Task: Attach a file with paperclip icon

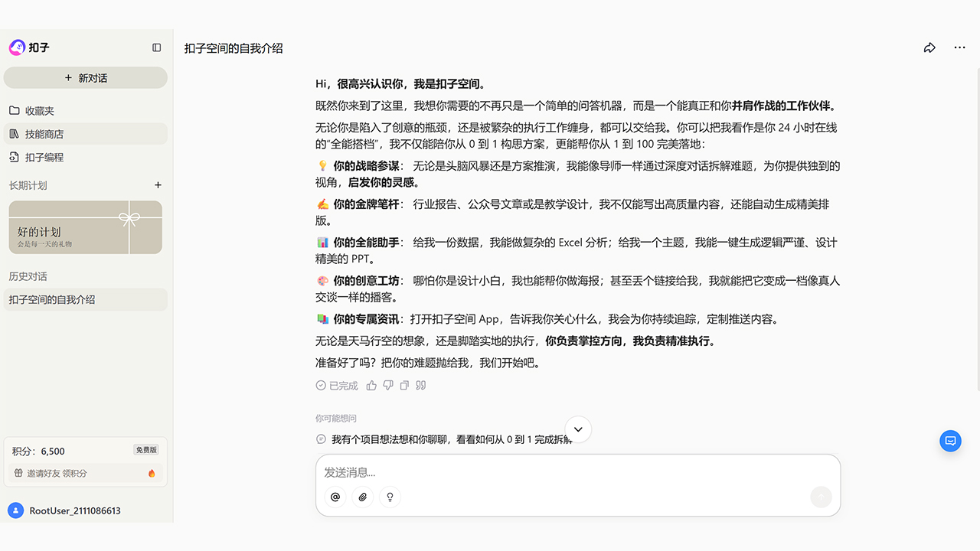Action: pos(363,497)
